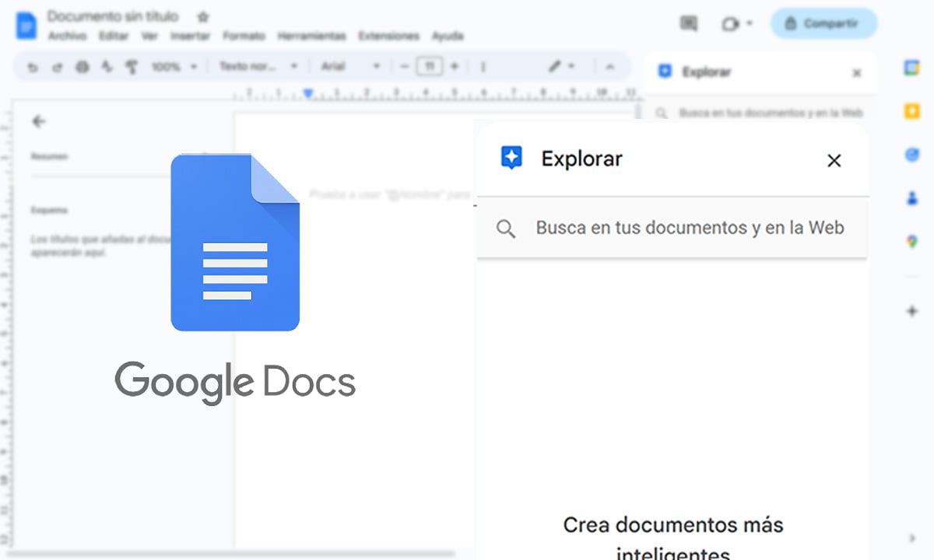934x560 pixels.
Task: Select the Paint format tool
Action: tap(132, 67)
